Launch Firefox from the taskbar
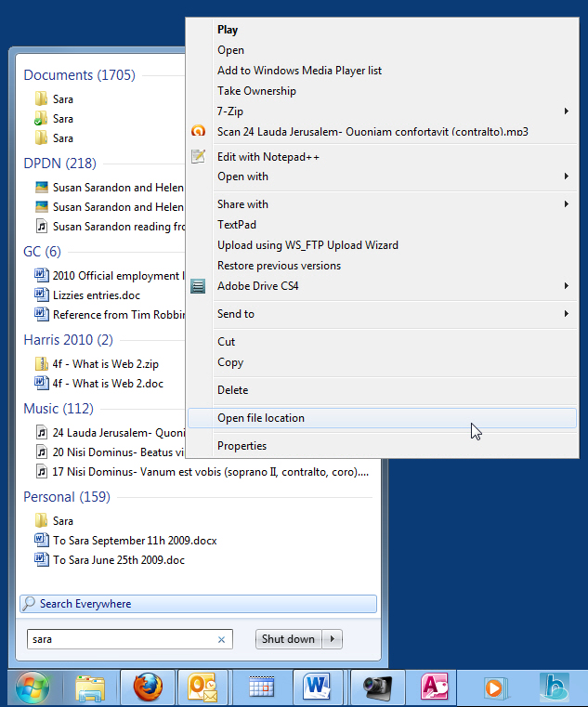Screen dimensions: 588x707 click(148, 687)
